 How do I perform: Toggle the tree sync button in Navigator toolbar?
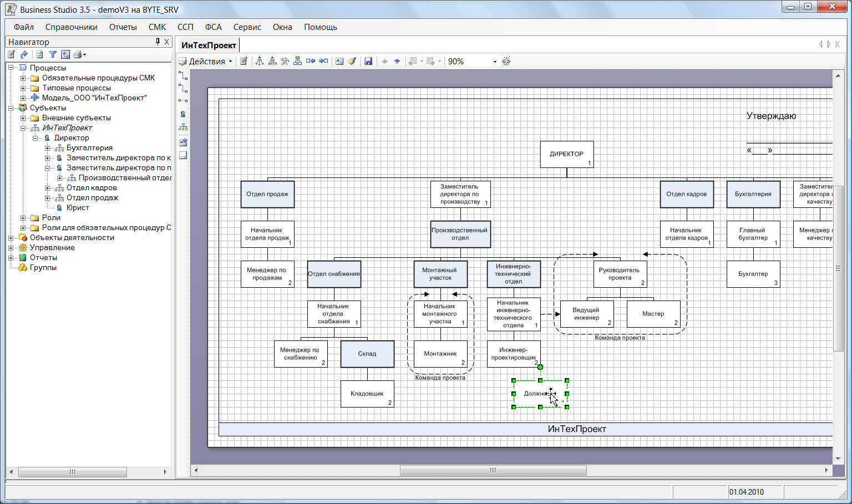click(x=65, y=54)
